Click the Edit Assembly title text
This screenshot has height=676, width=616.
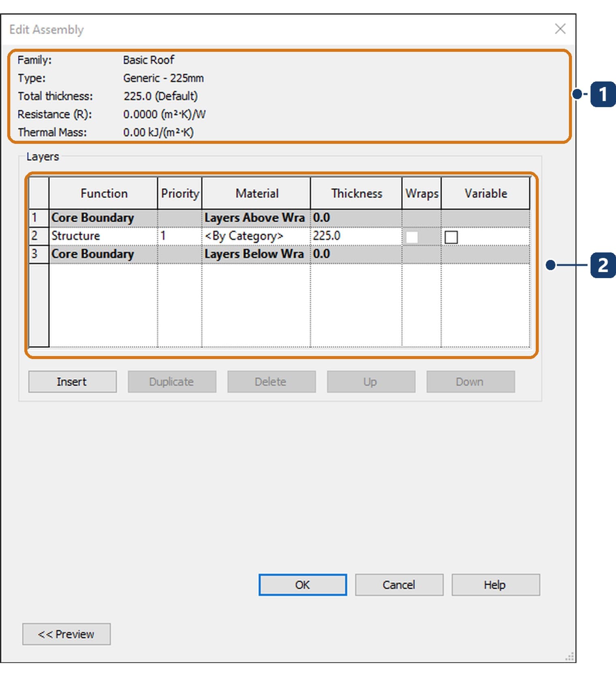coord(47,30)
